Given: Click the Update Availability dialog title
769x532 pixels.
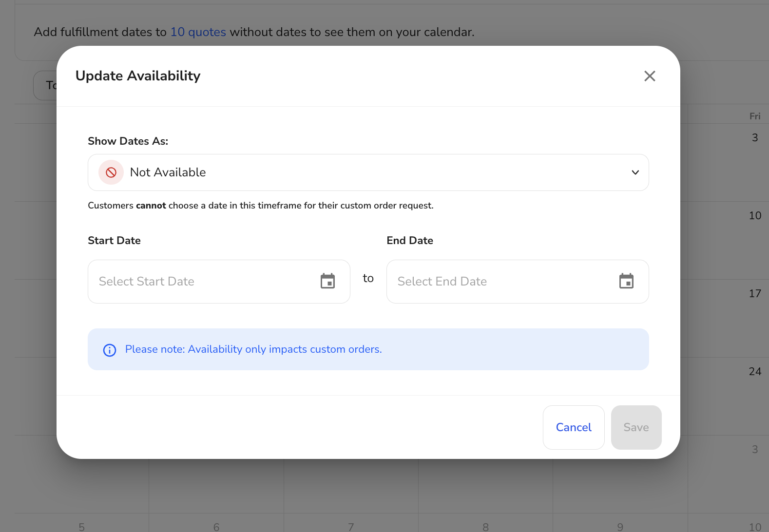Looking at the screenshot, I should [x=138, y=76].
